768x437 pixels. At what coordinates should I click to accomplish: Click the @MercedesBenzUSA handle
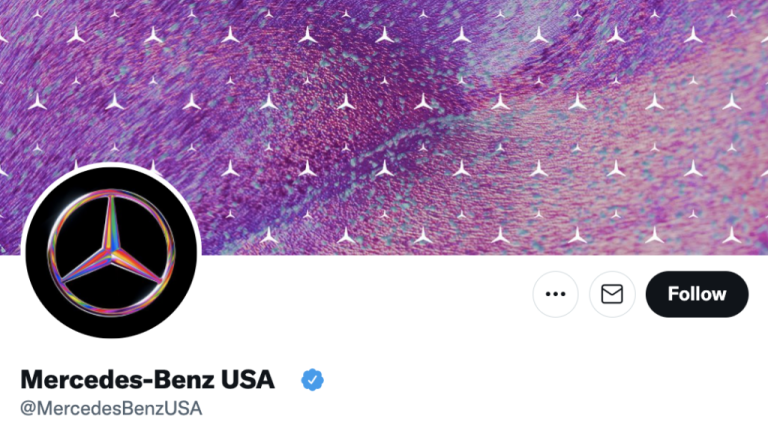(x=111, y=408)
